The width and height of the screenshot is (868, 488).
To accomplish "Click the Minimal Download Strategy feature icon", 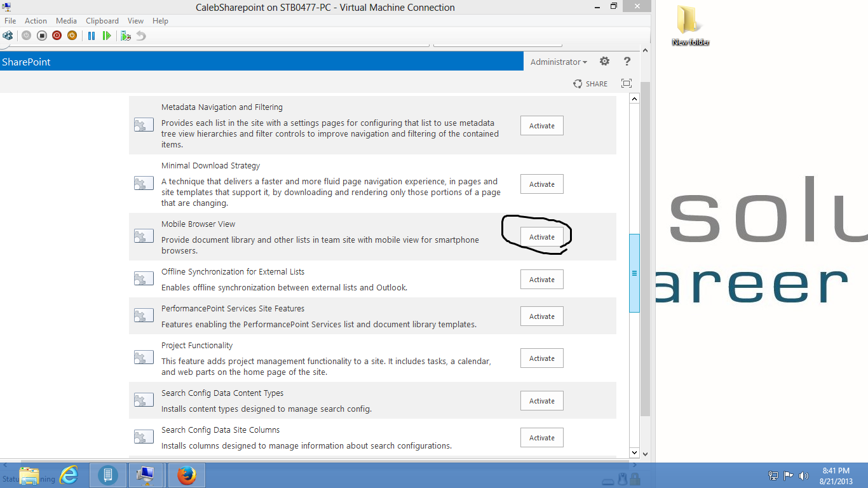I will tap(144, 184).
